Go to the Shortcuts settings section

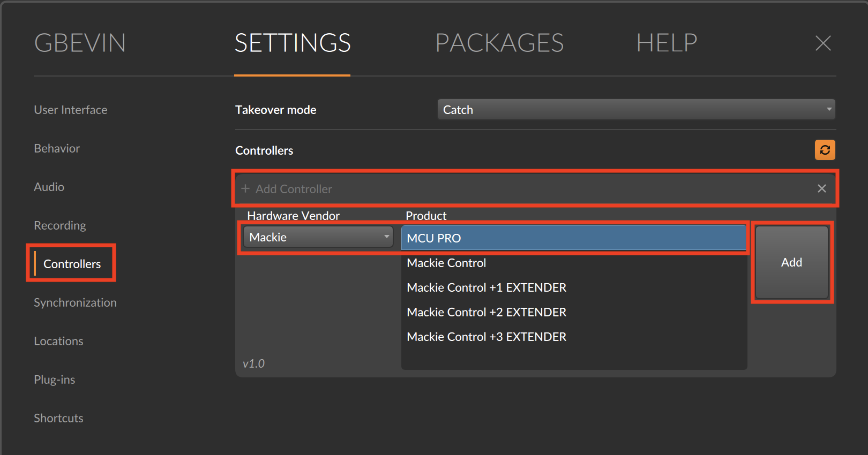click(x=58, y=418)
